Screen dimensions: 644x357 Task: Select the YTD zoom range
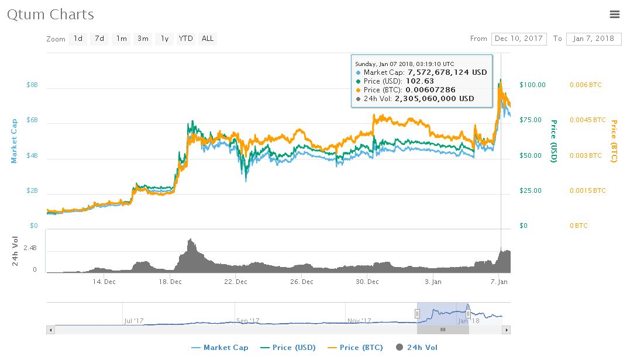tap(185, 39)
